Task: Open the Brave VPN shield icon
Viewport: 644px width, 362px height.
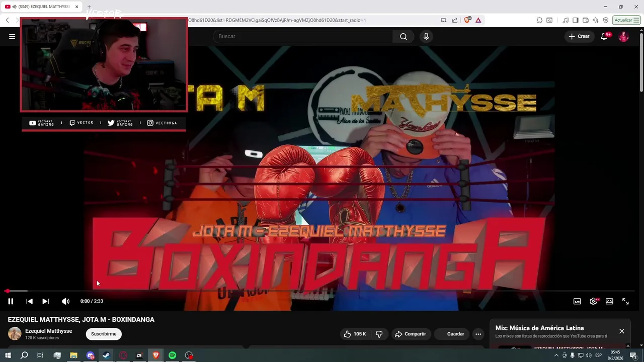Action: click(x=606, y=20)
